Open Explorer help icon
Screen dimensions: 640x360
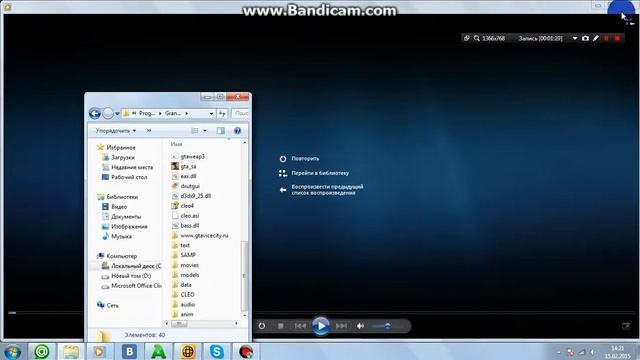tap(237, 131)
